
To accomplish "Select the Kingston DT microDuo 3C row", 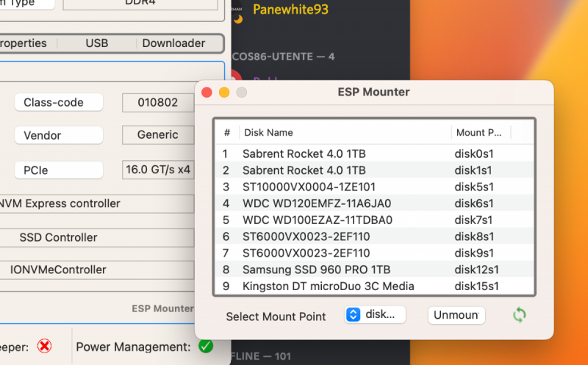I will (328, 286).
